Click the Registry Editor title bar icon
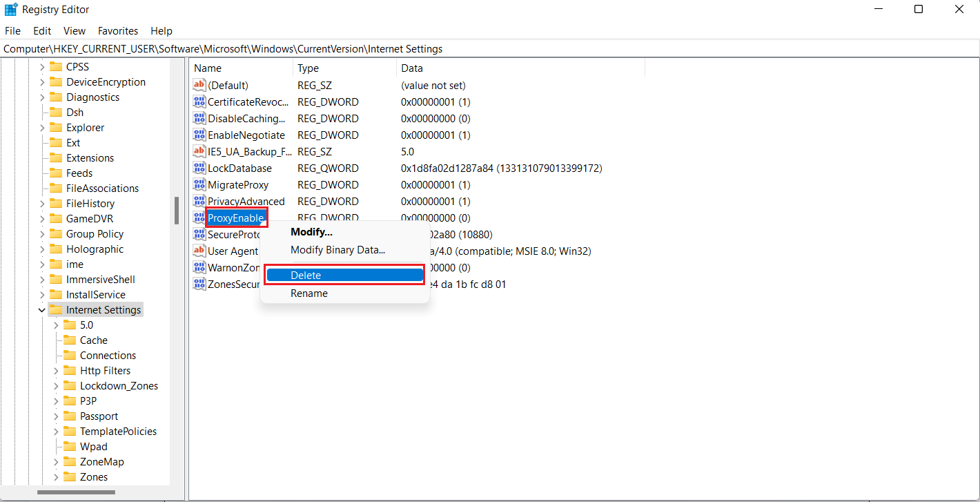 [x=10, y=9]
